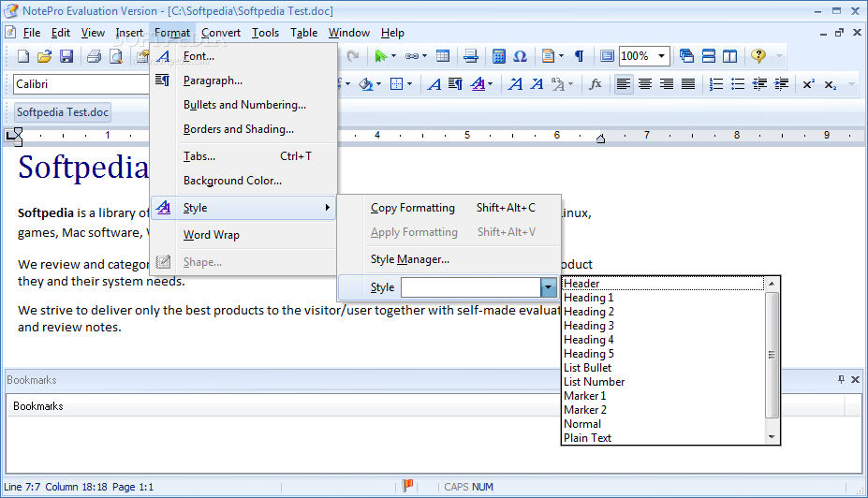Toggle subscript formatting
This screenshot has width=868, height=498.
830,84
